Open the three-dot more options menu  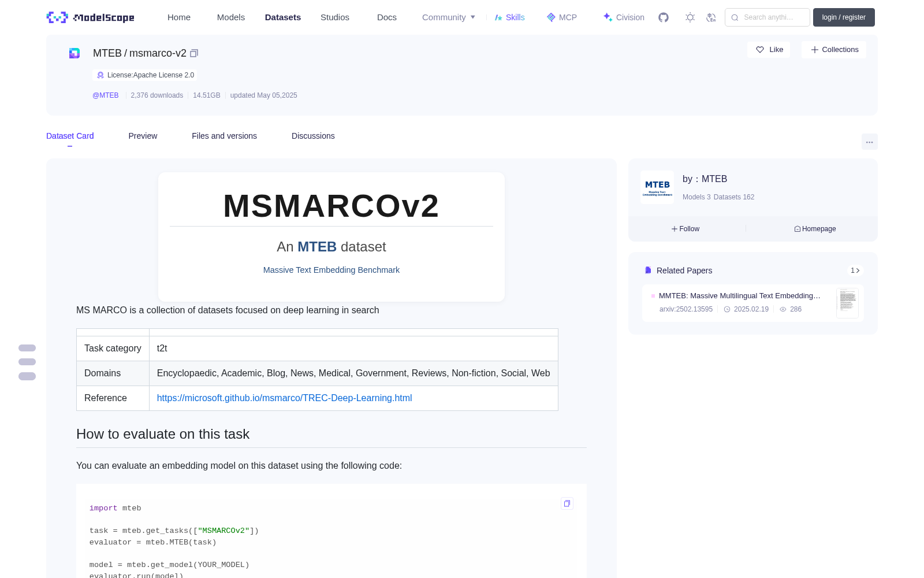click(x=869, y=142)
